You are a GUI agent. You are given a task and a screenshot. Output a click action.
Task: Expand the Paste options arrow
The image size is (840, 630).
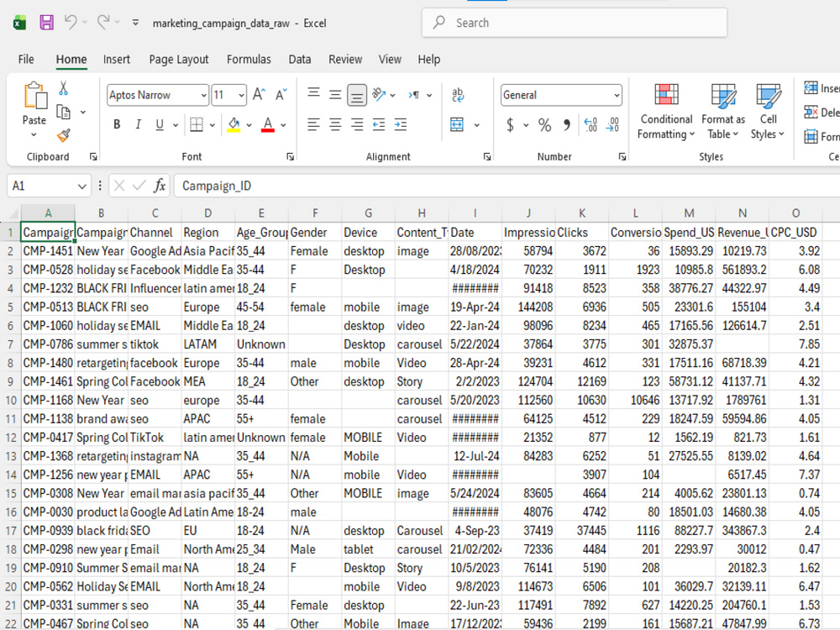point(34,134)
